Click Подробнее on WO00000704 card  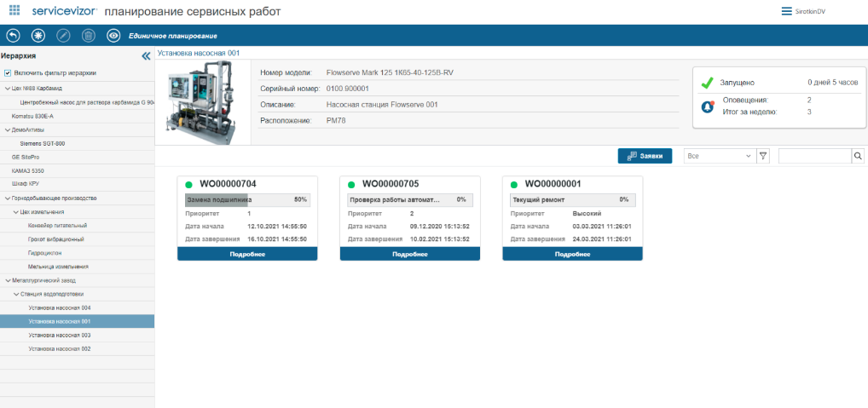click(x=247, y=255)
